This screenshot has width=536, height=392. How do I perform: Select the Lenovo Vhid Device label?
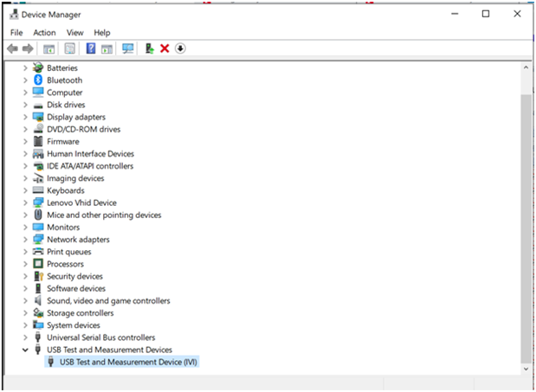click(x=81, y=202)
